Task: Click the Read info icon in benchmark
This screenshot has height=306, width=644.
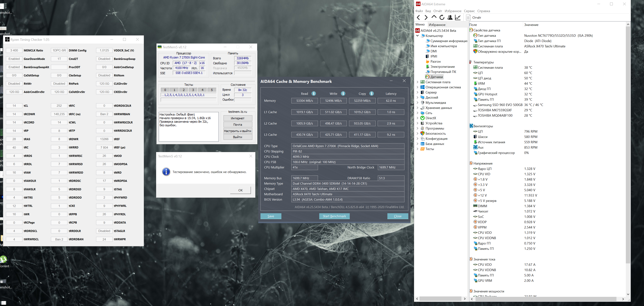Action: 314,93
